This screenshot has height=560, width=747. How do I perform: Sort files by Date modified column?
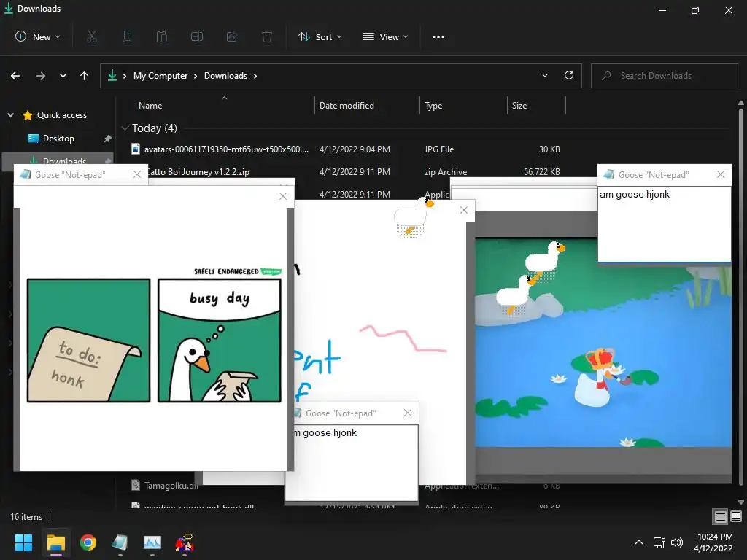point(347,106)
